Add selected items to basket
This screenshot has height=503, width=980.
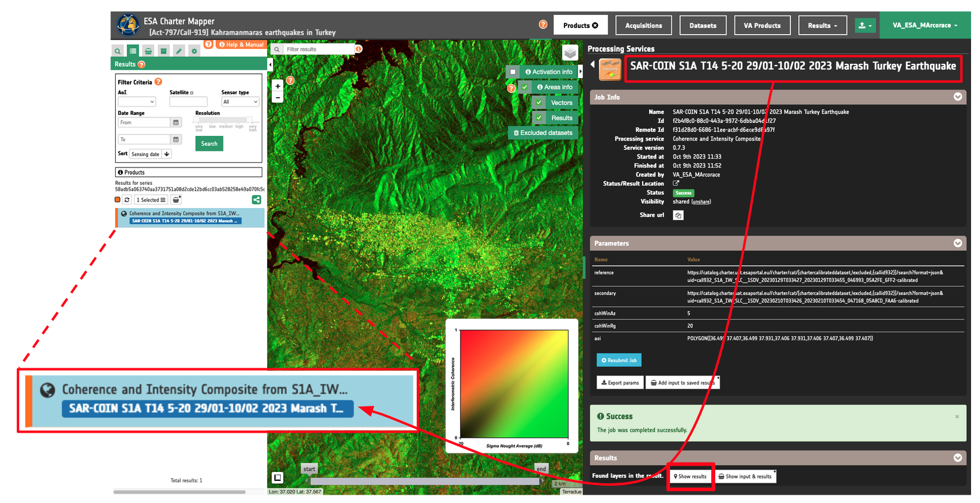point(176,200)
